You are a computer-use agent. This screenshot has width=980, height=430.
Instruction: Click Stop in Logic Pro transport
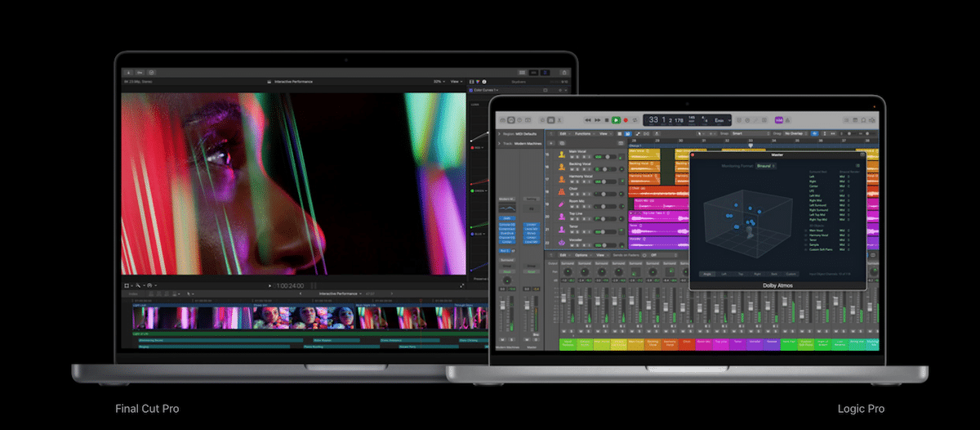pos(607,120)
